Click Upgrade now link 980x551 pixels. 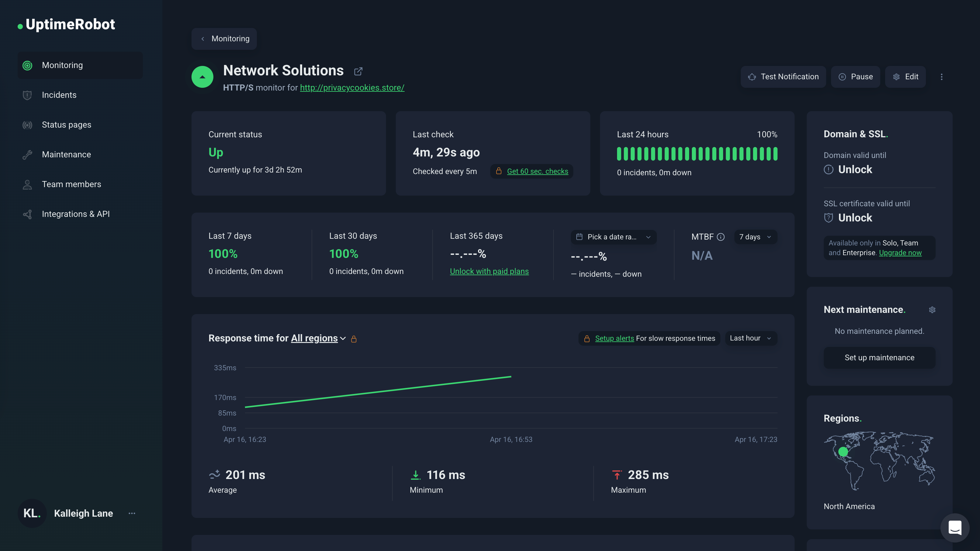coord(900,252)
